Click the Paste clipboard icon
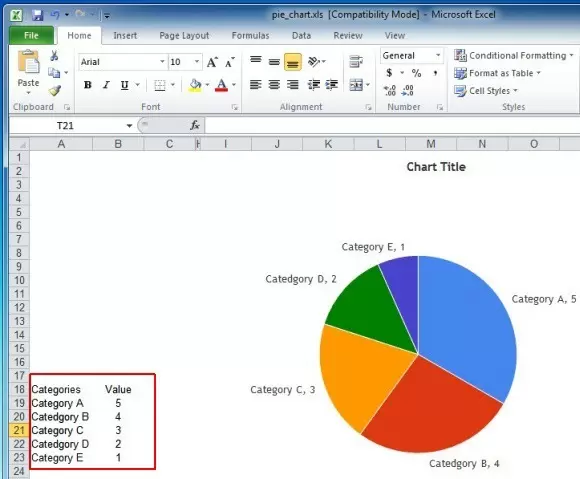The height and width of the screenshot is (479, 580). pyautogui.click(x=28, y=61)
